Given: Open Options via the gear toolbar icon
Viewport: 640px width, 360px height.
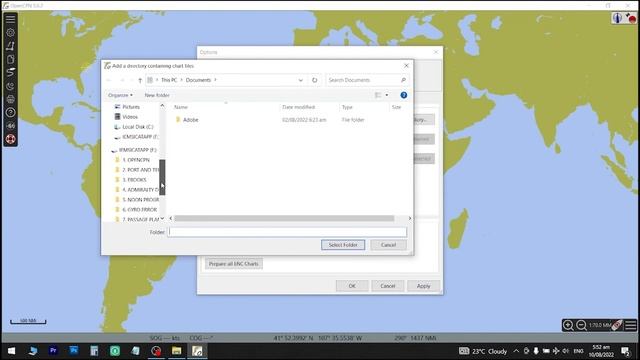Looking at the screenshot, I should coord(10,32).
